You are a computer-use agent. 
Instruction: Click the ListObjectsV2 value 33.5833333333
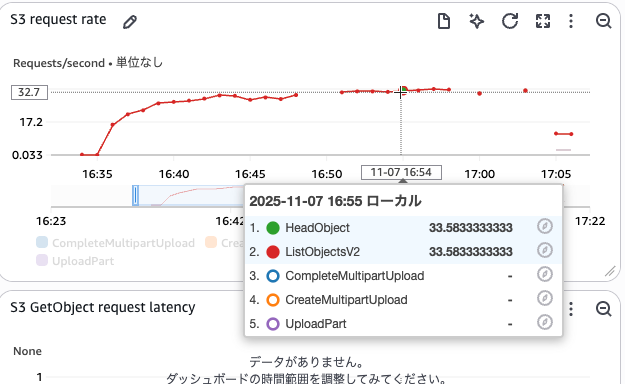[x=471, y=252]
